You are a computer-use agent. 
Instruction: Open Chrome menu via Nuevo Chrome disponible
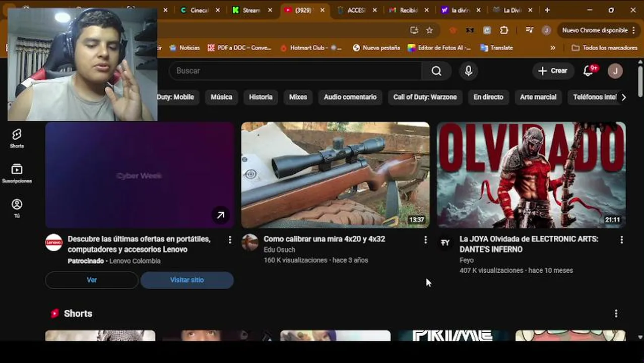pos(599,30)
